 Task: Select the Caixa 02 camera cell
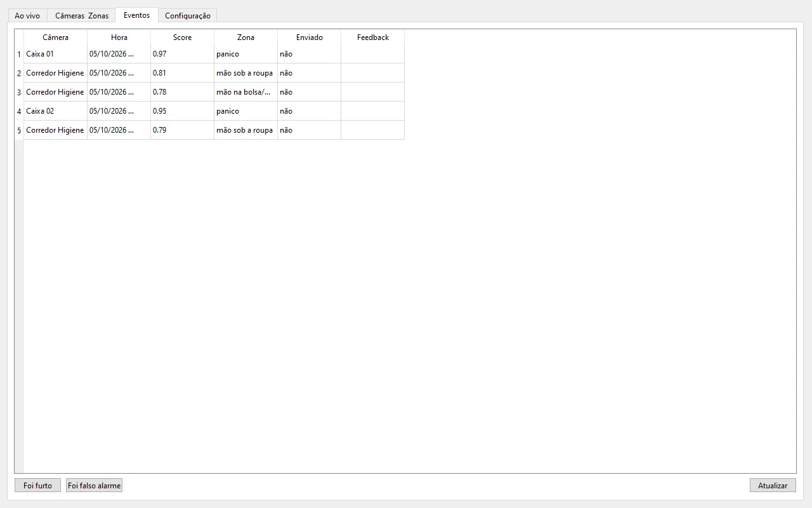(55, 111)
